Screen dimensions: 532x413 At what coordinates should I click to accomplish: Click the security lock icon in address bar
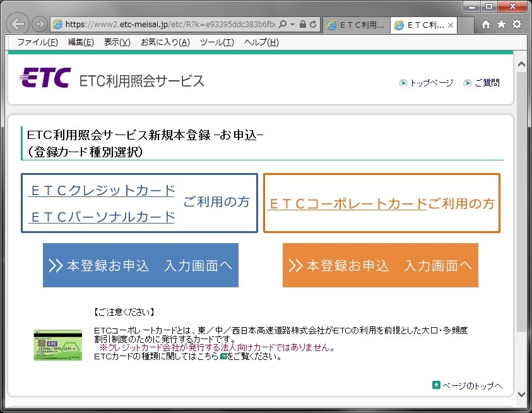(x=303, y=24)
